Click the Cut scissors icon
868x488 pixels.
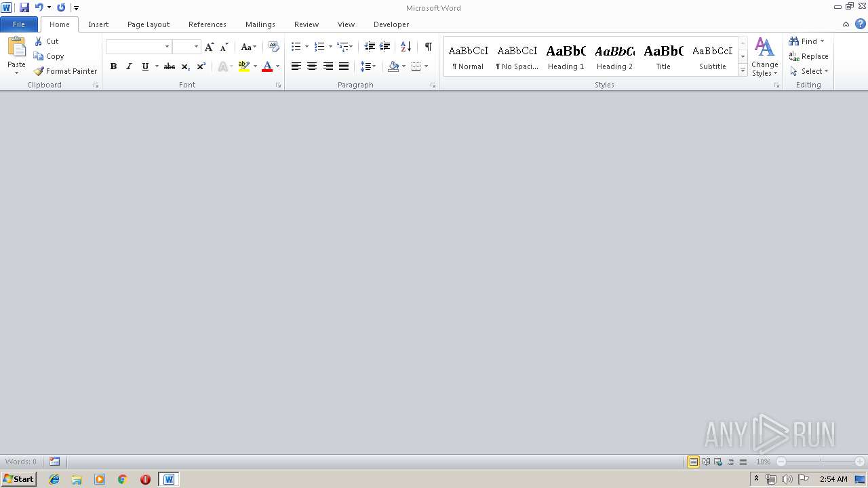pyautogui.click(x=39, y=41)
